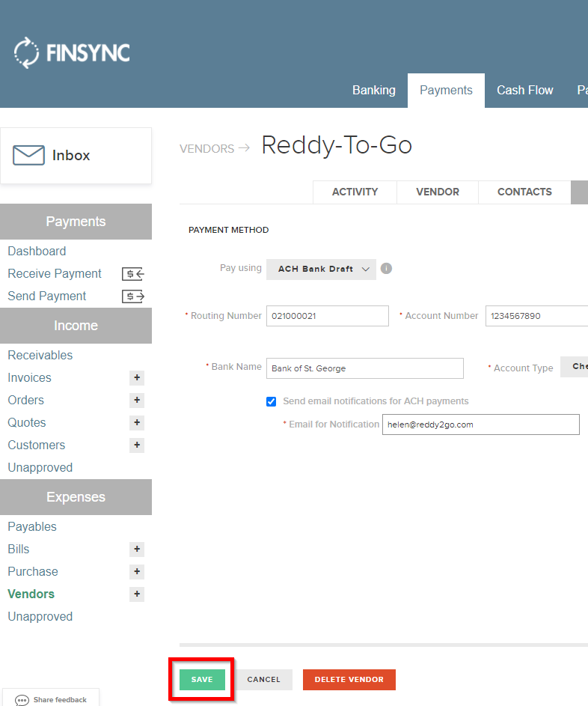
Task: Click the Bank Name field
Action: [365, 369]
